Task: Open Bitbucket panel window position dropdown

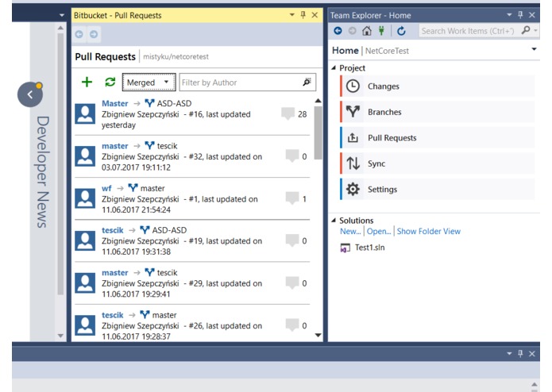Action: [291, 15]
